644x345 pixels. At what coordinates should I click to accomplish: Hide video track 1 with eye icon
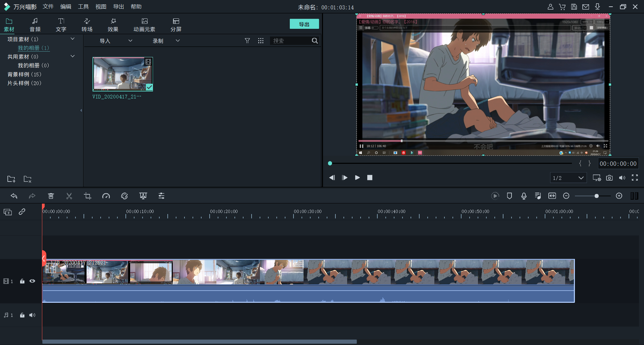[x=32, y=281]
